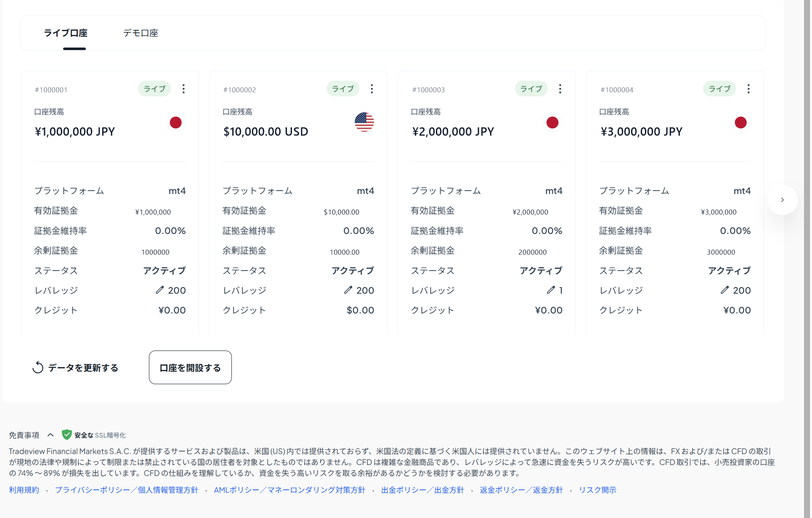This screenshot has width=812, height=518.
Task: Click US flag on $10,000.00 USD card
Action: point(364,122)
